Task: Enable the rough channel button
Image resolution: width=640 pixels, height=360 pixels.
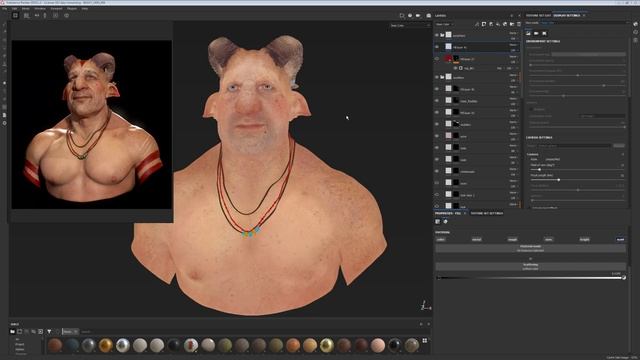Action: [512, 240]
